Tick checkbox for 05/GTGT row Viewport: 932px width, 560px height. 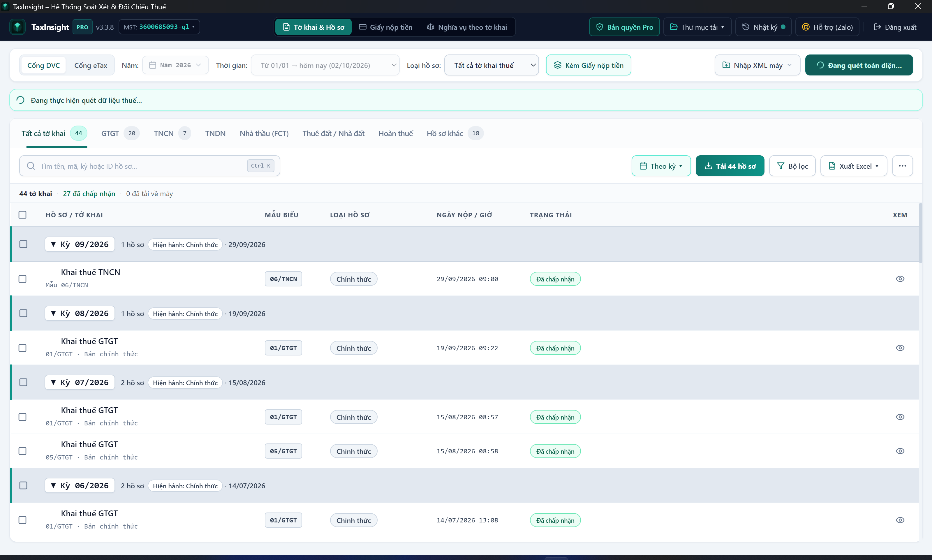pyautogui.click(x=23, y=451)
